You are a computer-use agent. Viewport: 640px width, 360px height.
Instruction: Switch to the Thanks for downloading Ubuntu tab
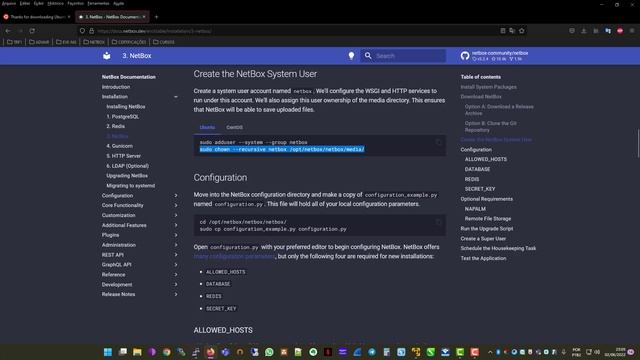[37, 17]
